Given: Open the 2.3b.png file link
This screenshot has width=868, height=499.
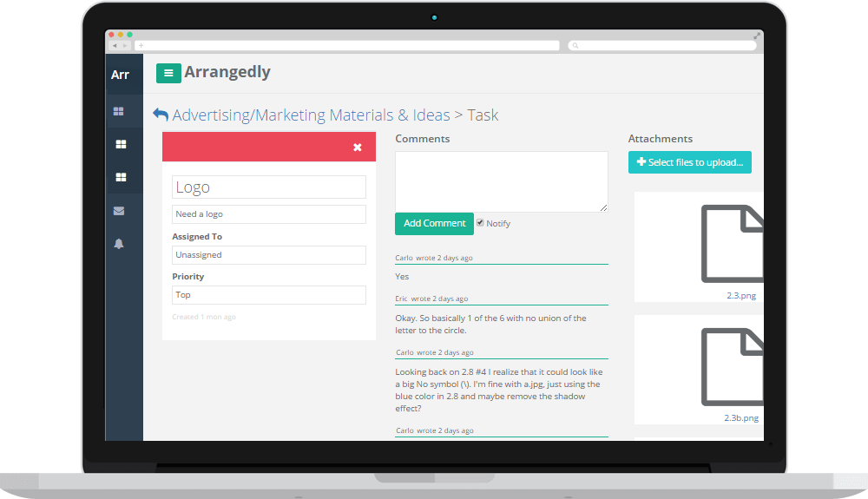Looking at the screenshot, I should pos(741,417).
